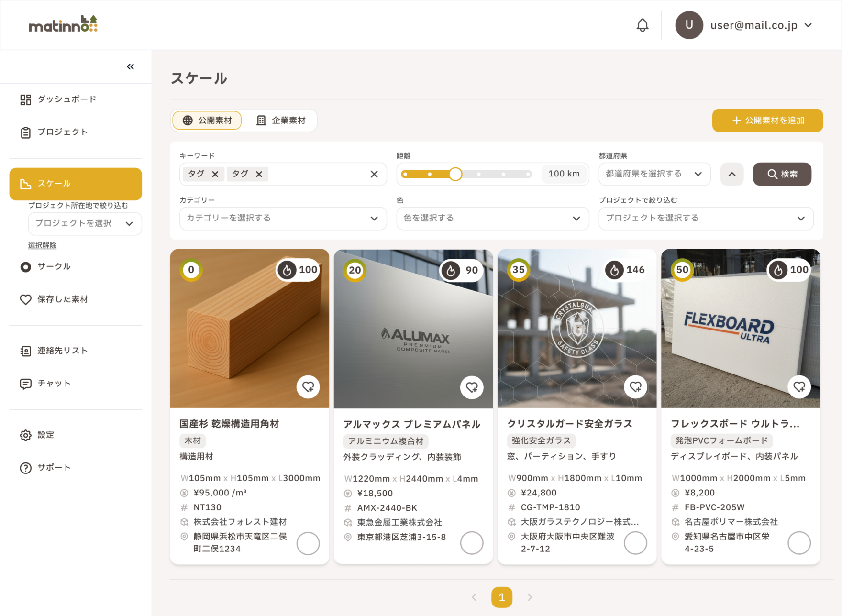Click heart icon on クリスタルガード安全ガラス card
Image resolution: width=842 pixels, height=616 pixels.
pyautogui.click(x=635, y=387)
